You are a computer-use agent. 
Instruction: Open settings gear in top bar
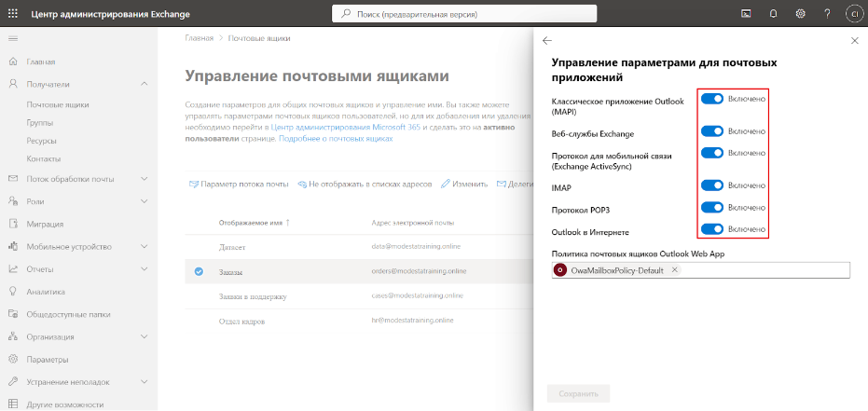tap(800, 14)
